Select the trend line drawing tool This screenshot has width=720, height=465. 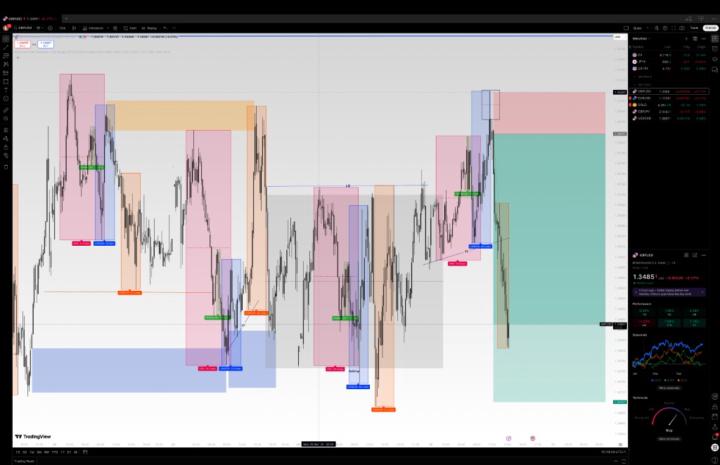(6, 47)
